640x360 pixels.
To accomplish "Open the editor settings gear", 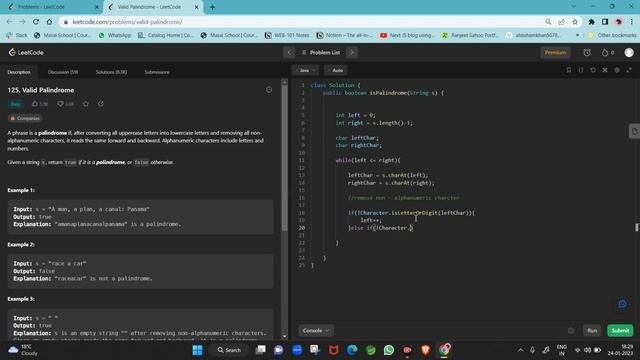I will [617, 70].
